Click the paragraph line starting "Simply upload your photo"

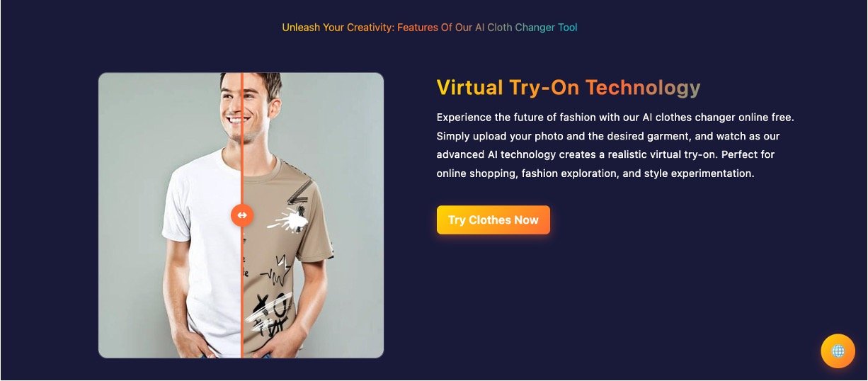(x=608, y=135)
